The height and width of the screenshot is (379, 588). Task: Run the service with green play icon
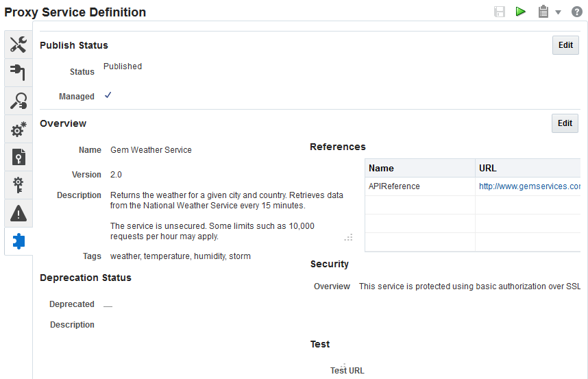[x=521, y=12]
